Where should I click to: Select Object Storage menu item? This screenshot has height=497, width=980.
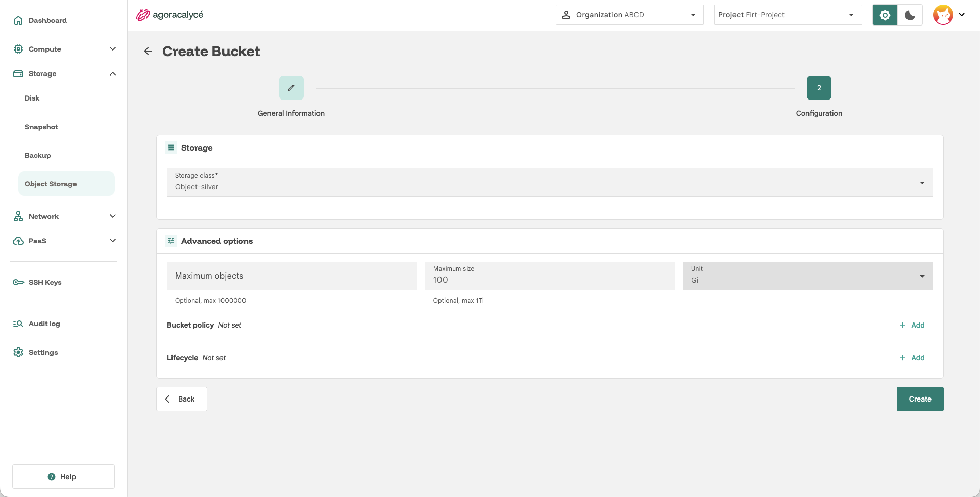point(66,184)
